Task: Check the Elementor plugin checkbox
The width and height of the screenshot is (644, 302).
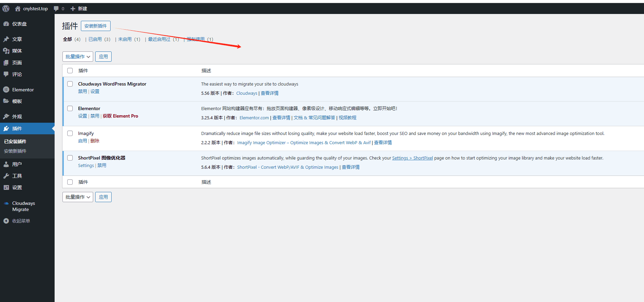Action: (70, 108)
